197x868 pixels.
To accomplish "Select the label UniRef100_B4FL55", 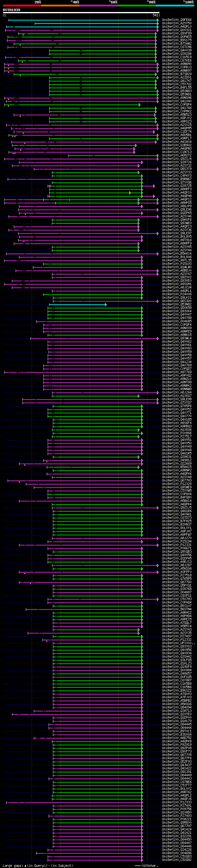I will point(177,88).
